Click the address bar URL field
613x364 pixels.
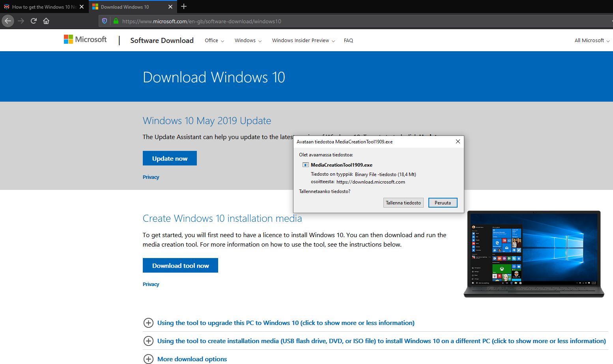coord(355,21)
